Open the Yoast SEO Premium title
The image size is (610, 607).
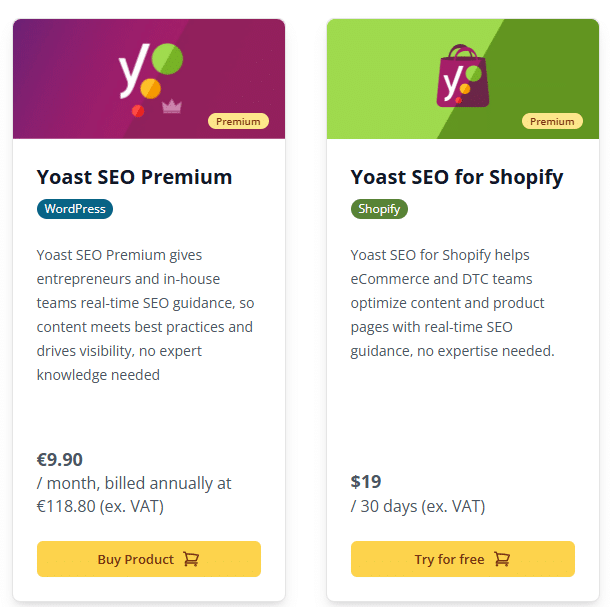click(x=134, y=177)
